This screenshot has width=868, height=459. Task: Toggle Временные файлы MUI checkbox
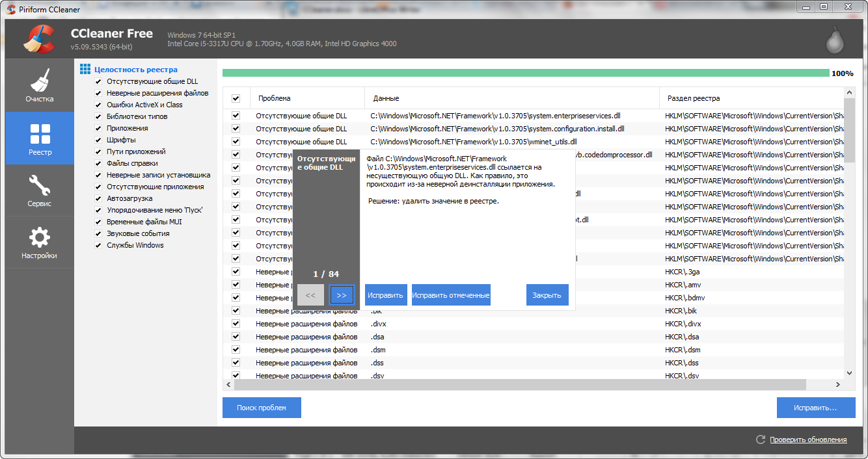[98, 222]
